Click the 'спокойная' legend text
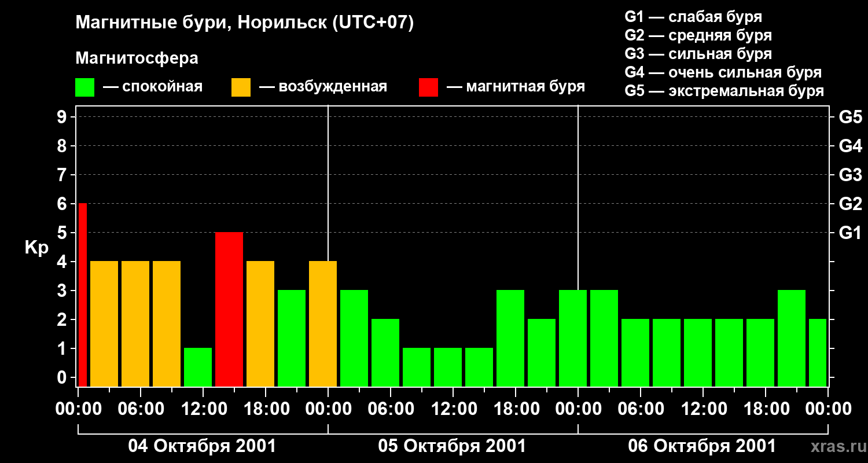 [163, 87]
